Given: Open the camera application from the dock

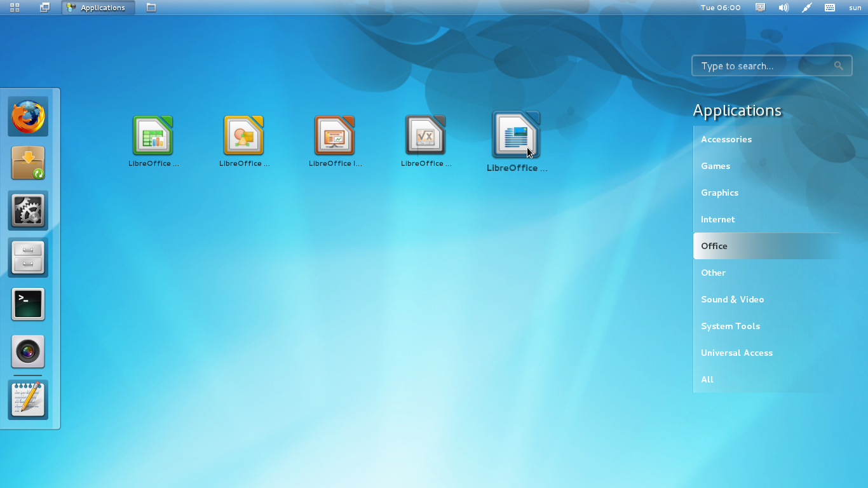Looking at the screenshot, I should pyautogui.click(x=28, y=351).
